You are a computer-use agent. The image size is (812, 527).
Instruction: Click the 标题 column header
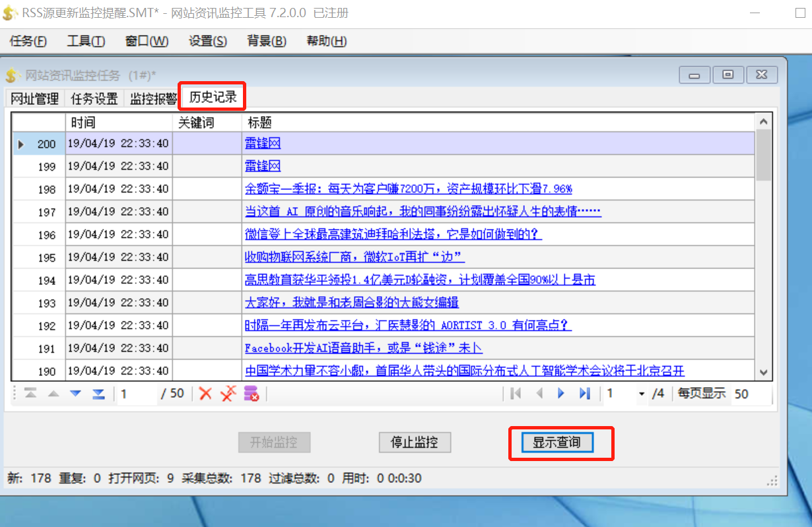(498, 123)
